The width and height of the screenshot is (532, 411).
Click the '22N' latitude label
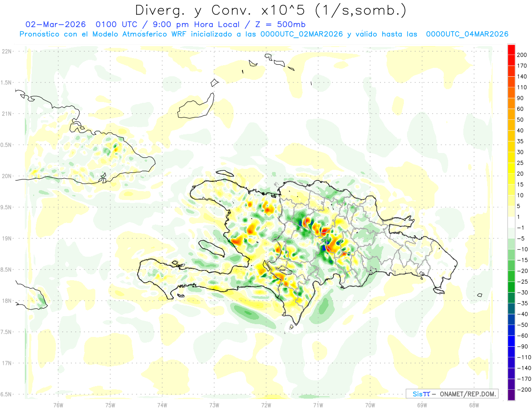(x=7, y=51)
